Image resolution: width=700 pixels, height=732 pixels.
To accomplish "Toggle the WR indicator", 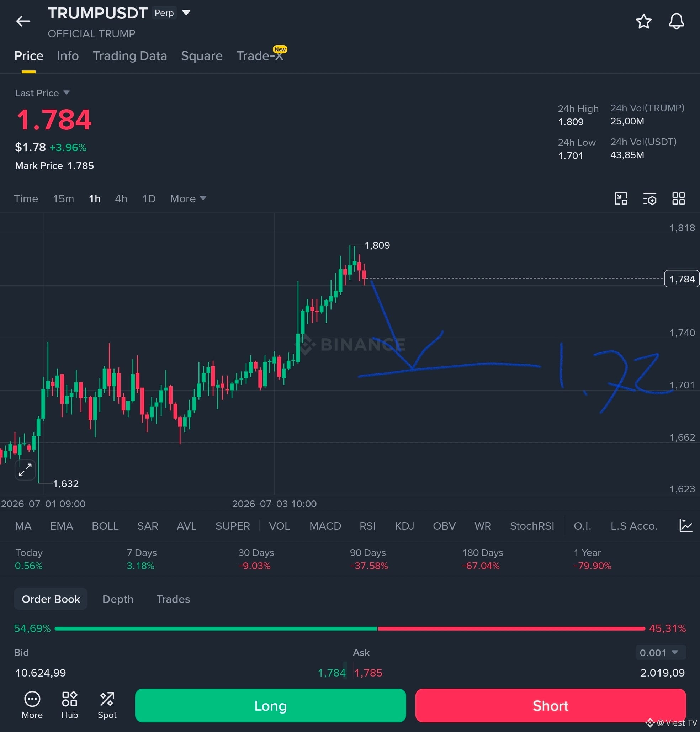I will [x=482, y=526].
